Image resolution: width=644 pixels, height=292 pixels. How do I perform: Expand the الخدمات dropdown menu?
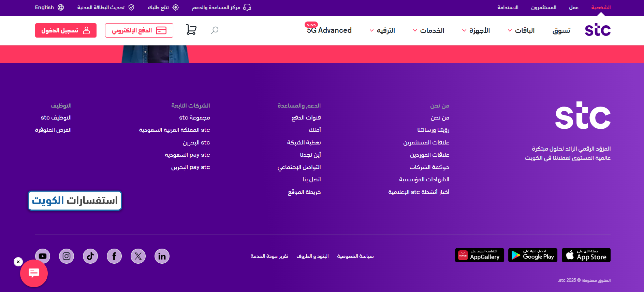428,30
